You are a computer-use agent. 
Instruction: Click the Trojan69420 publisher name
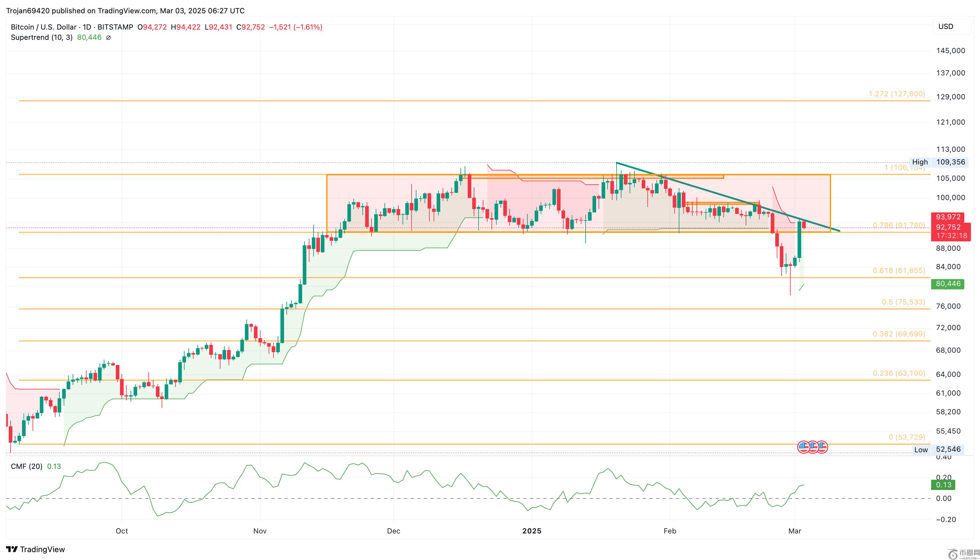coord(28,11)
